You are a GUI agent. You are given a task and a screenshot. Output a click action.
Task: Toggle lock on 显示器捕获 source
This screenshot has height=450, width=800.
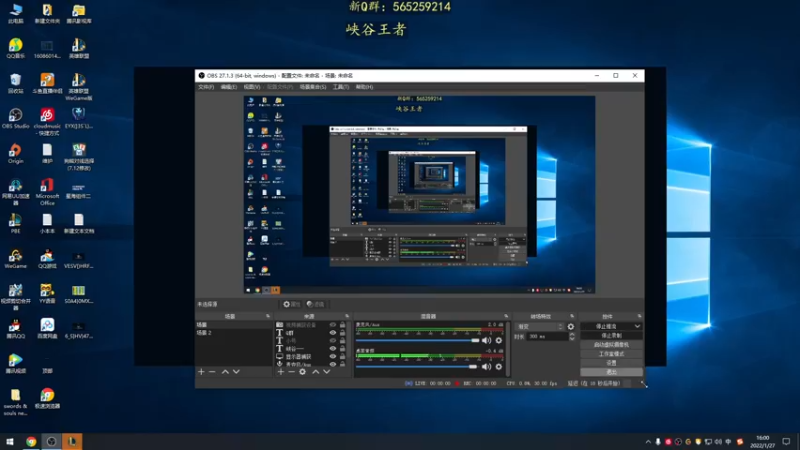click(342, 357)
